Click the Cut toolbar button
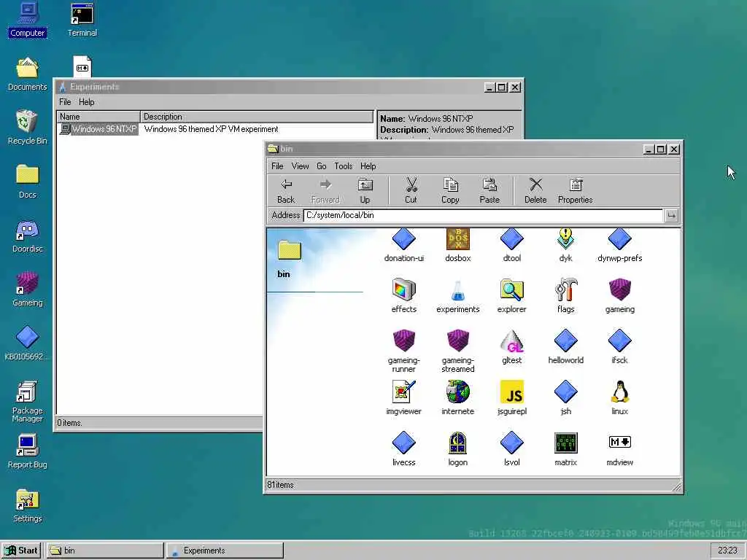Viewport: 747px width, 560px height. (x=411, y=191)
